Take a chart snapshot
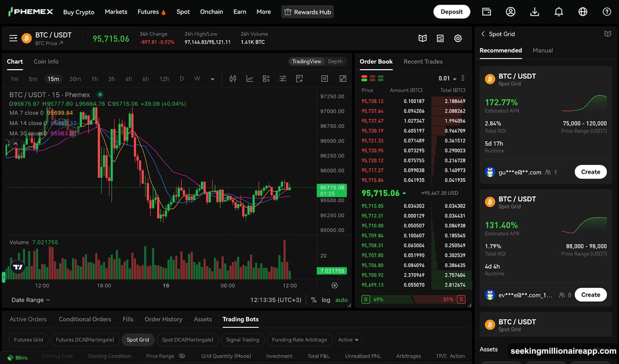The height and width of the screenshot is (364, 619). pyautogui.click(x=324, y=79)
